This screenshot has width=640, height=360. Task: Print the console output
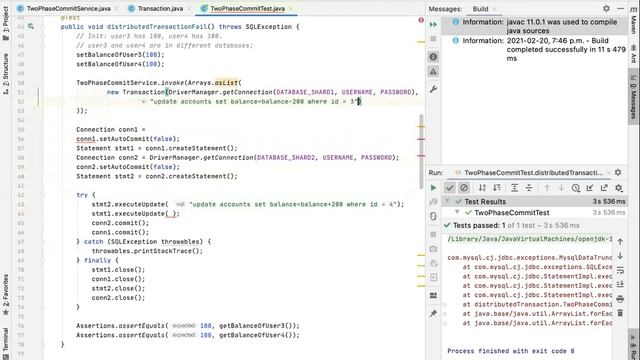(620, 299)
